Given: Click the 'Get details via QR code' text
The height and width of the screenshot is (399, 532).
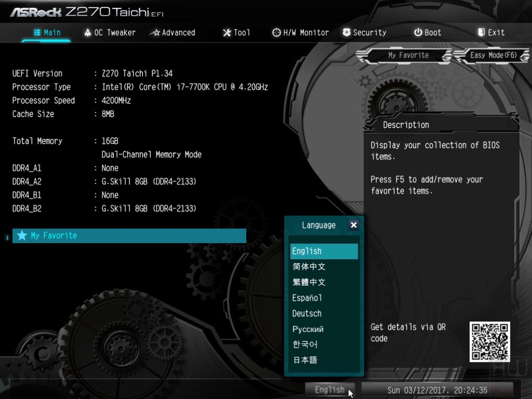Looking at the screenshot, I should point(408,333).
